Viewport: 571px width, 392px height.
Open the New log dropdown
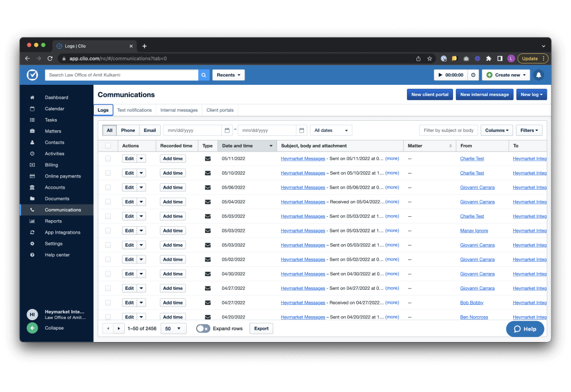pos(531,95)
